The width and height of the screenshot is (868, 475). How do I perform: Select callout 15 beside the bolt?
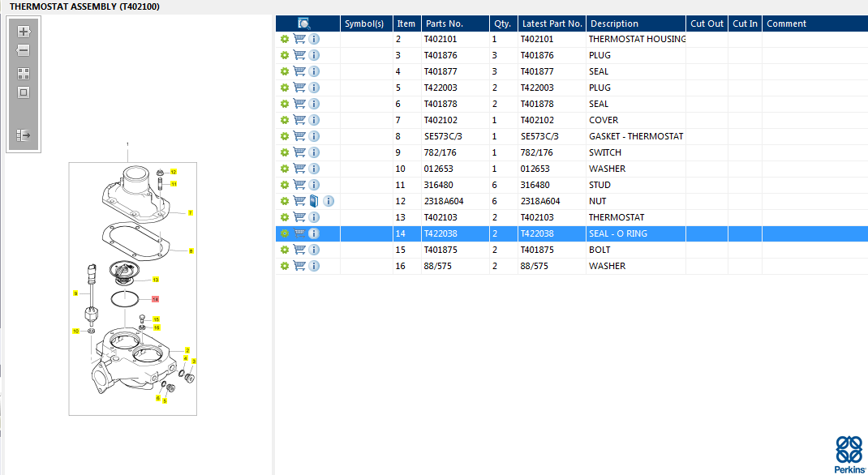click(x=156, y=319)
